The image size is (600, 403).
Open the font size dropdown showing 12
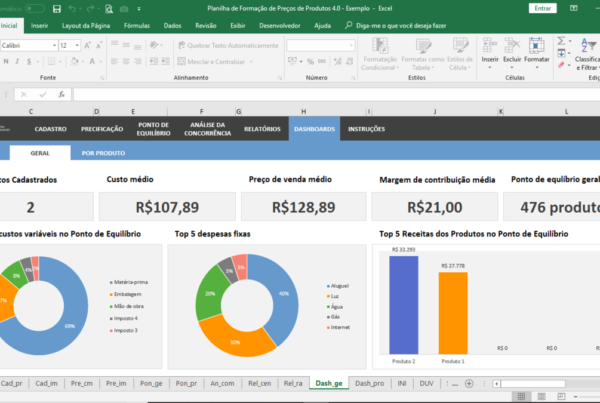pyautogui.click(x=77, y=46)
